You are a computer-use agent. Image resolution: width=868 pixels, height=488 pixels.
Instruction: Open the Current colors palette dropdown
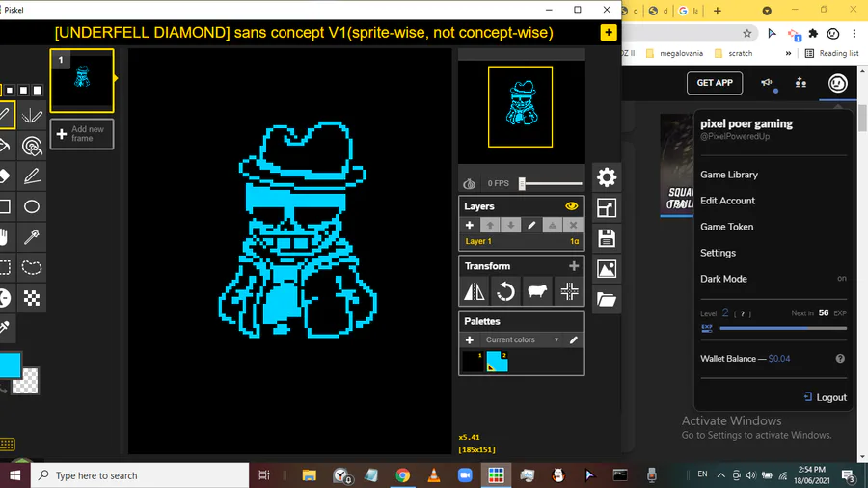click(522, 339)
